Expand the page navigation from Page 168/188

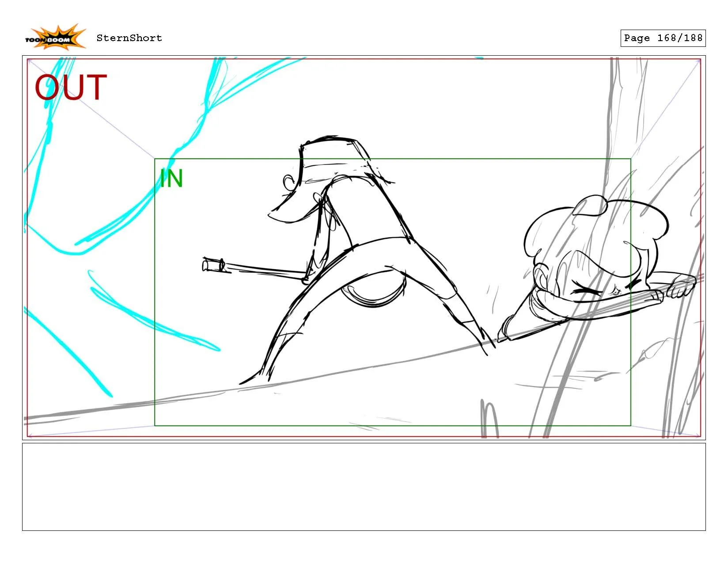[x=663, y=38]
